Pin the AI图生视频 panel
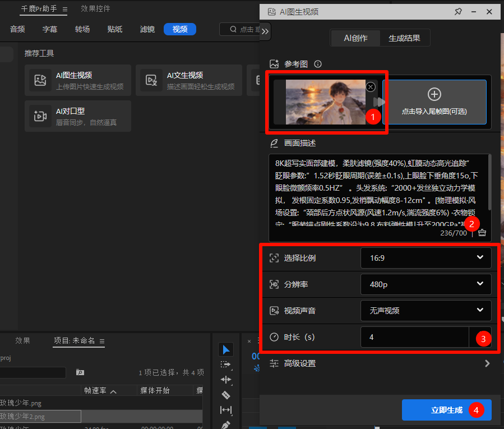504x429 pixels. (458, 11)
